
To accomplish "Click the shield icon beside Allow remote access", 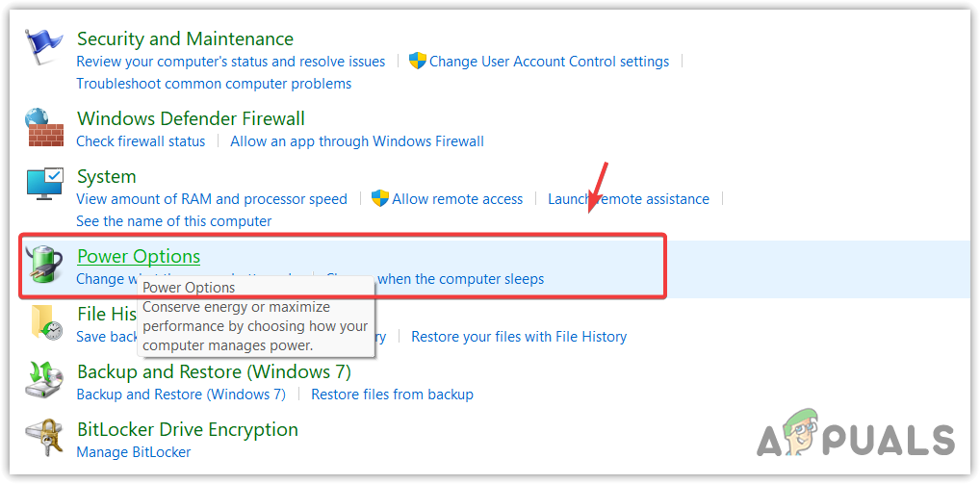I will [x=380, y=198].
